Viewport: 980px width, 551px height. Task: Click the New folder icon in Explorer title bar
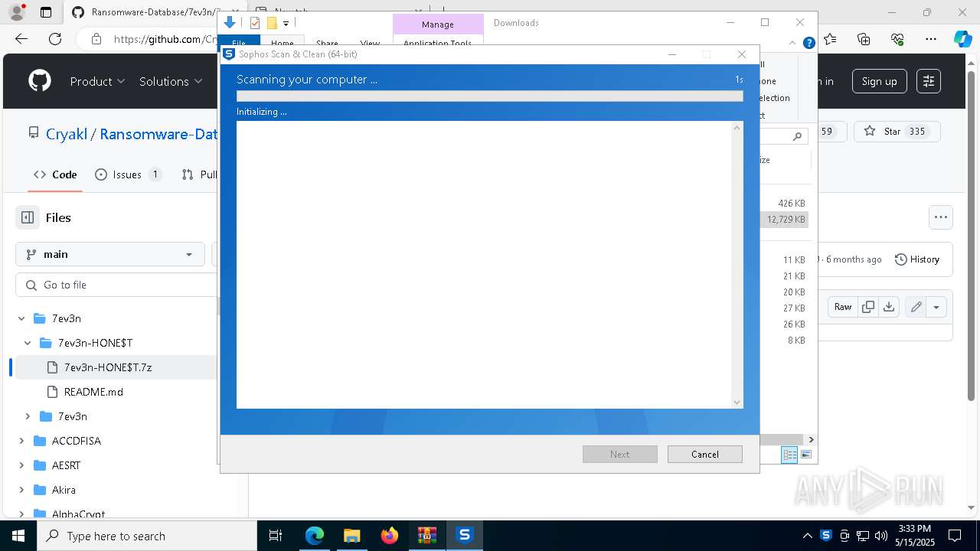coord(272,23)
